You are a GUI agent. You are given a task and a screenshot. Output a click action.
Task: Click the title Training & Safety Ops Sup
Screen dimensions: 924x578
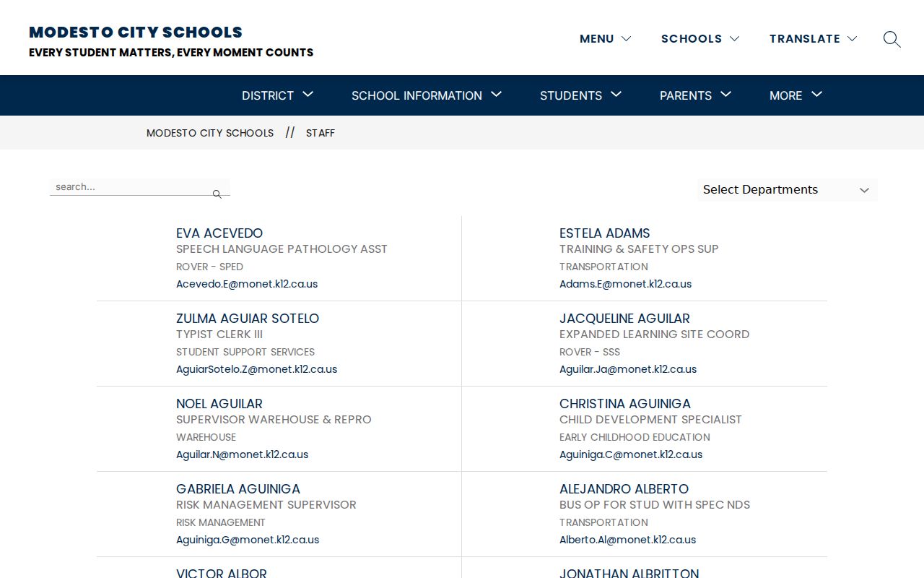coord(639,249)
